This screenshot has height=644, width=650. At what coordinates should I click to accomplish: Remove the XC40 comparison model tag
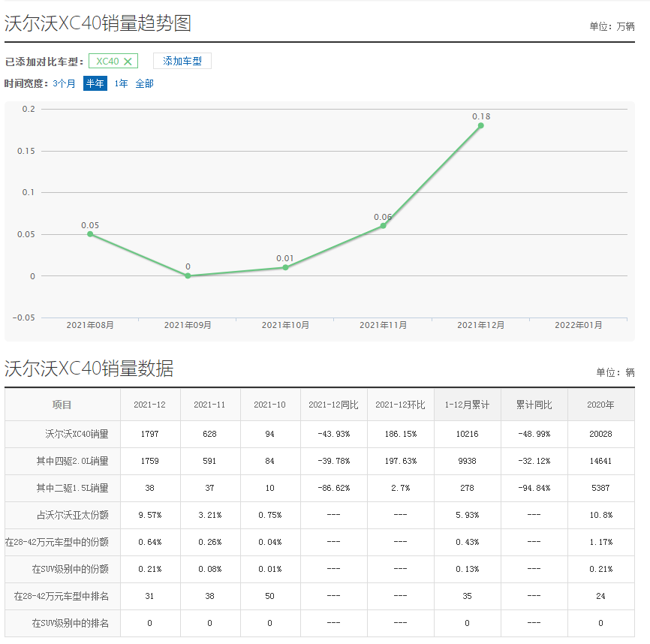(x=128, y=62)
